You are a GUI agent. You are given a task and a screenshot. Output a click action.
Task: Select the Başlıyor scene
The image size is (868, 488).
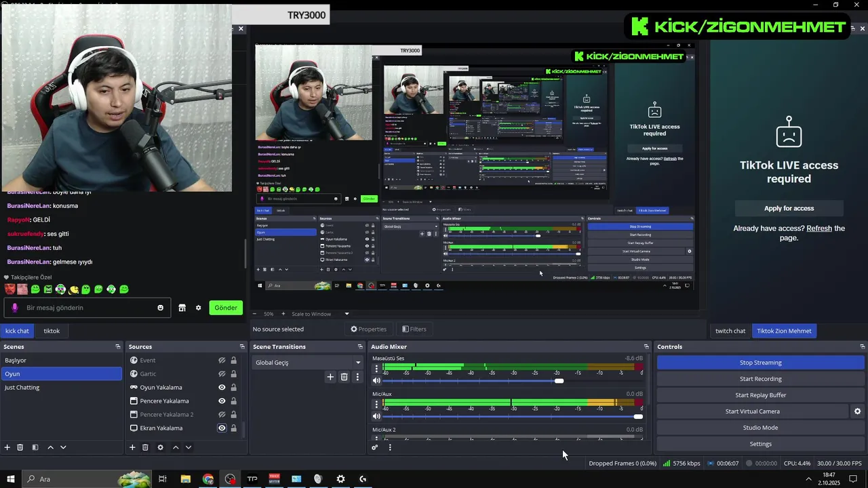(x=61, y=361)
